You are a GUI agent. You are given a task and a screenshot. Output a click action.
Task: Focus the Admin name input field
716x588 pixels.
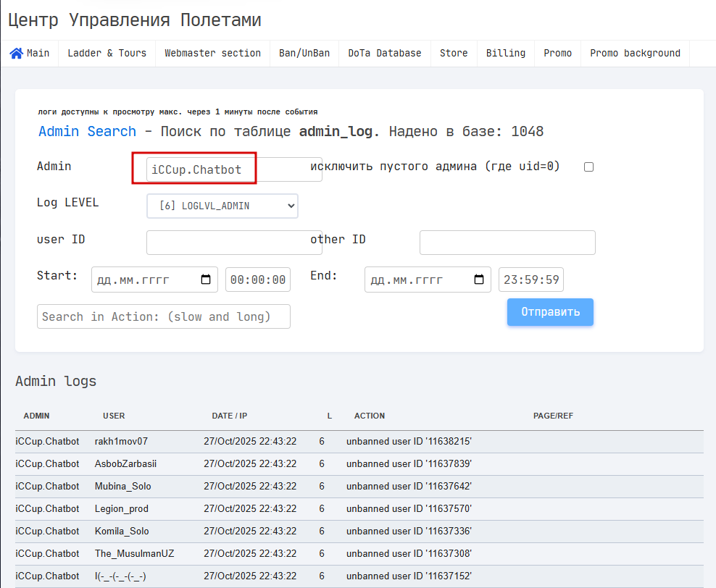[x=234, y=169]
